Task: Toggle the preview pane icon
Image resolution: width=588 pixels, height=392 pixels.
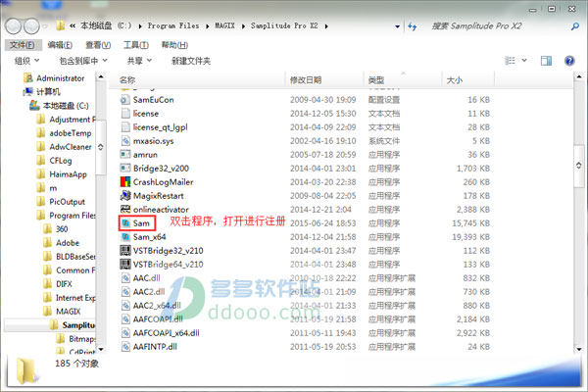Action: (x=546, y=61)
